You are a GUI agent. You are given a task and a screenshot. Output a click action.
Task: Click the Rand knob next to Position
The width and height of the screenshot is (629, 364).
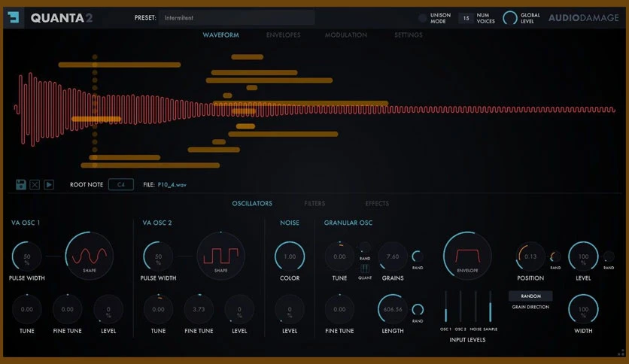(555, 256)
